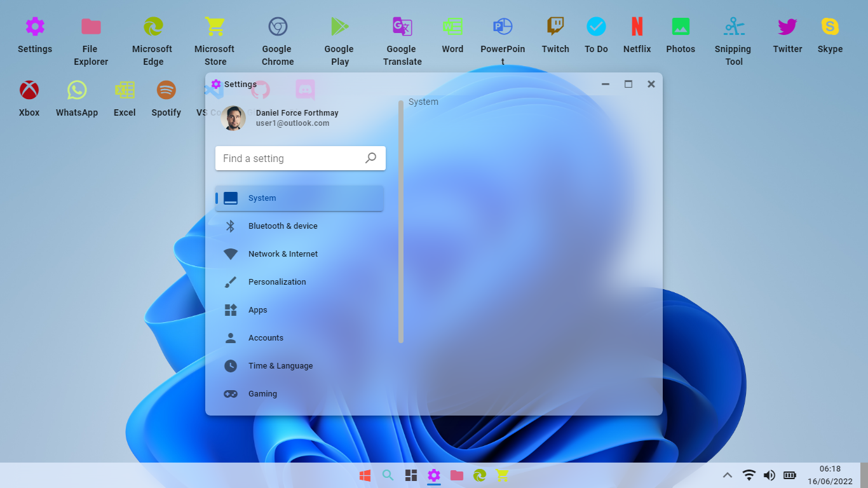Image resolution: width=868 pixels, height=488 pixels.
Task: Launch Edge from the taskbar
Action: [480, 475]
